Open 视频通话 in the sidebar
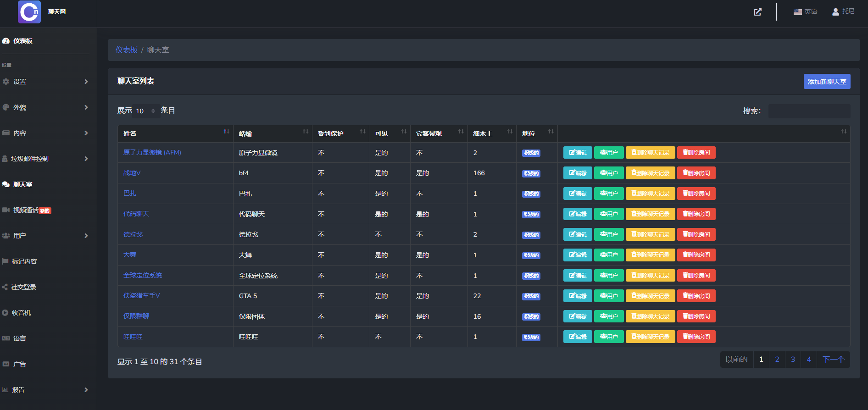Viewport: 868px width, 410px height. pos(26,210)
